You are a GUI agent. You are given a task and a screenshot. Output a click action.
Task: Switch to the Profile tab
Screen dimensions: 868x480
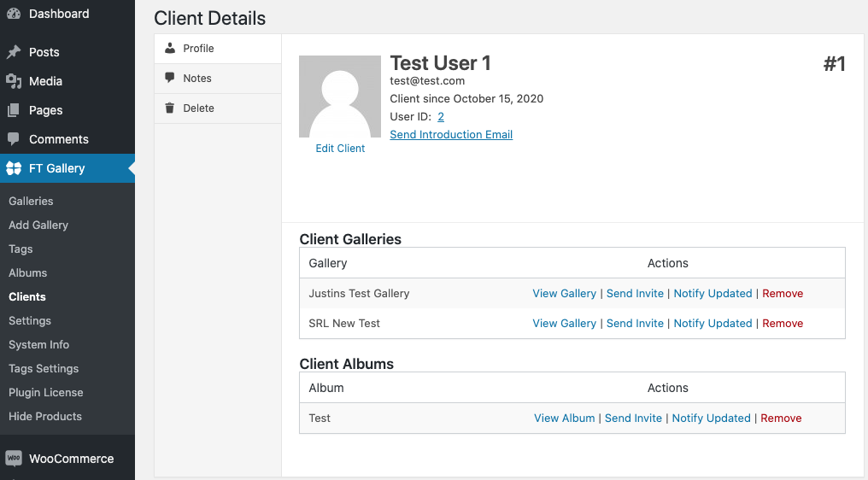218,49
